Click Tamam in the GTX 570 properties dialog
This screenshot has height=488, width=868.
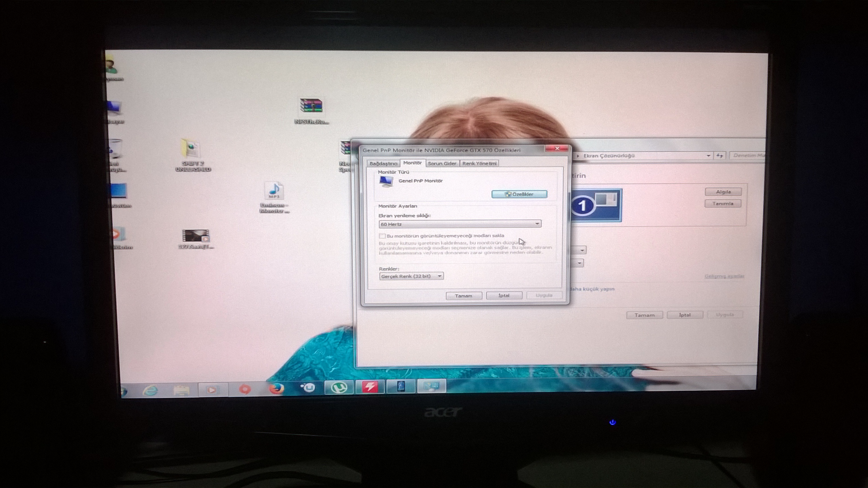[x=464, y=296]
